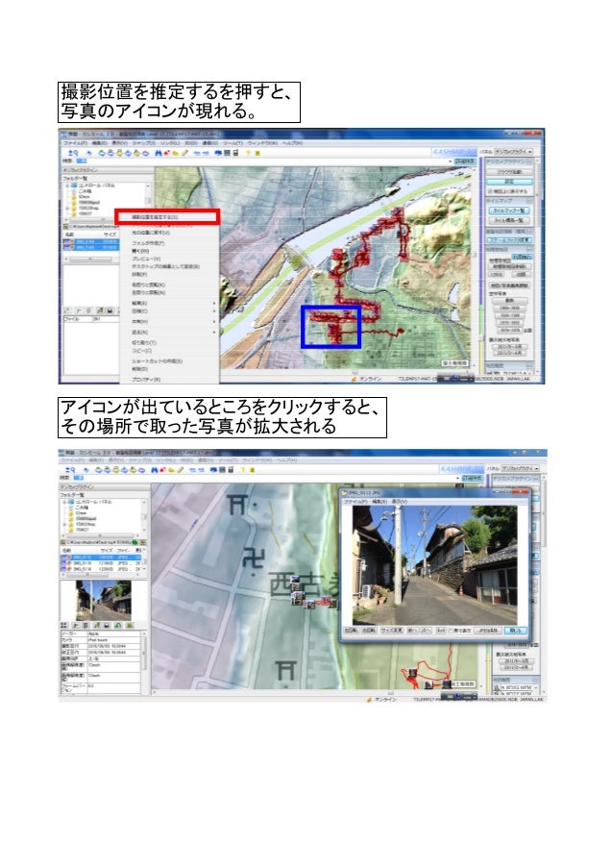Select first highlighted file row in red-track window list

(x=90, y=242)
